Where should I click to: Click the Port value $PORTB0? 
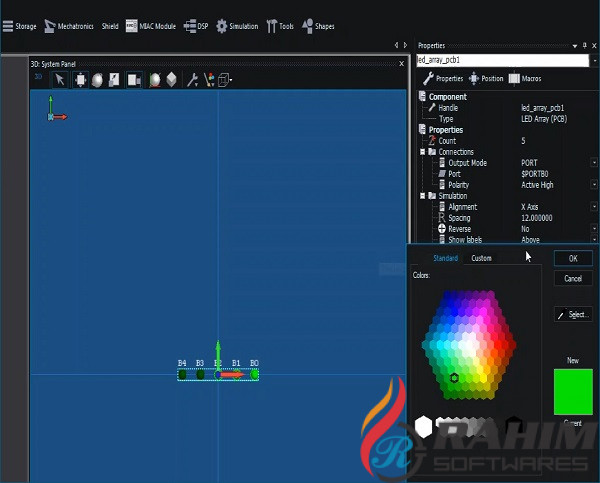535,174
